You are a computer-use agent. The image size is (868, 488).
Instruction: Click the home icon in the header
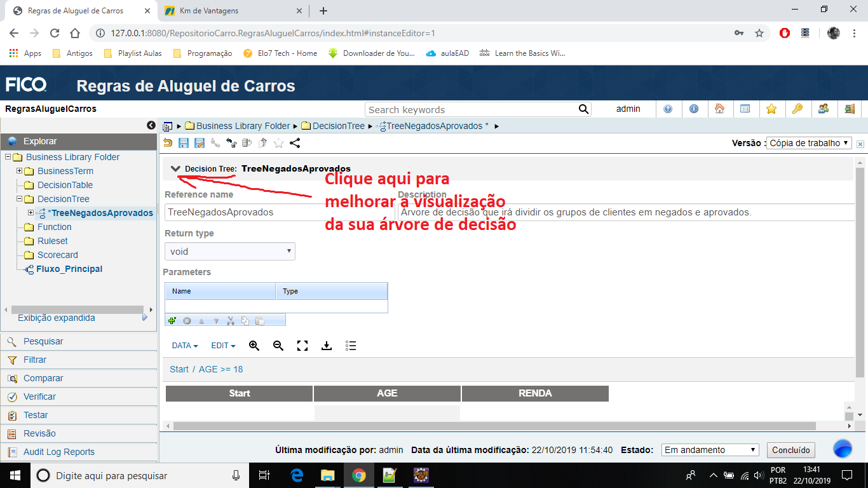[721, 109]
